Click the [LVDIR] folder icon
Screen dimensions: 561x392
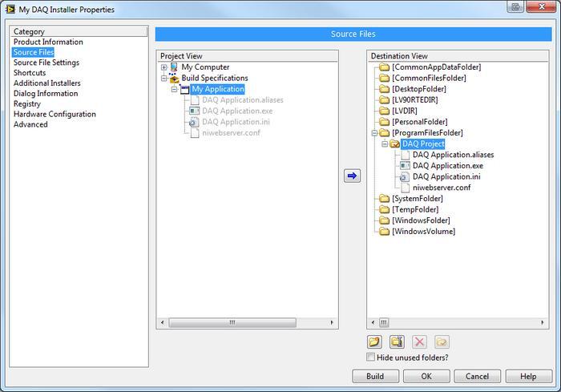(x=384, y=111)
